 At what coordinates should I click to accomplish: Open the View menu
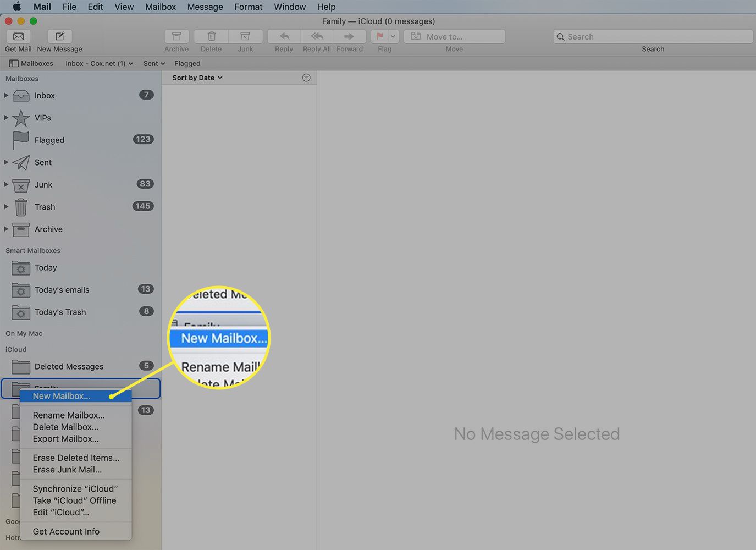click(x=124, y=7)
